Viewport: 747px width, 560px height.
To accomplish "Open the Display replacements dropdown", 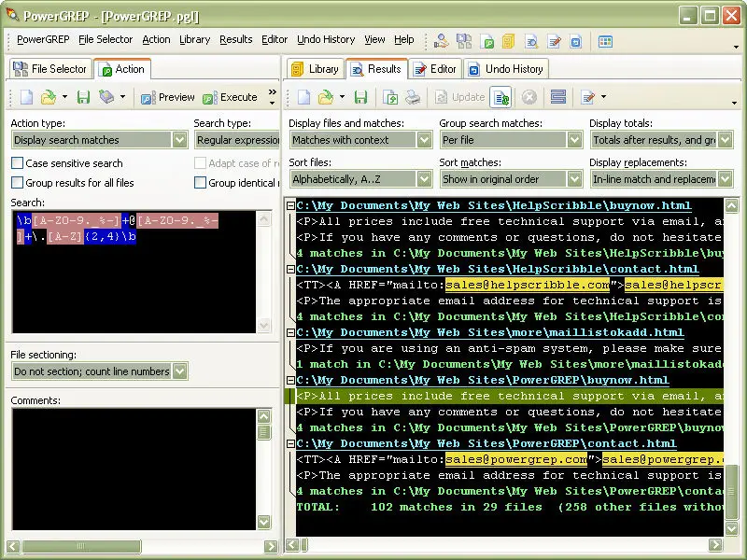I will pyautogui.click(x=726, y=179).
